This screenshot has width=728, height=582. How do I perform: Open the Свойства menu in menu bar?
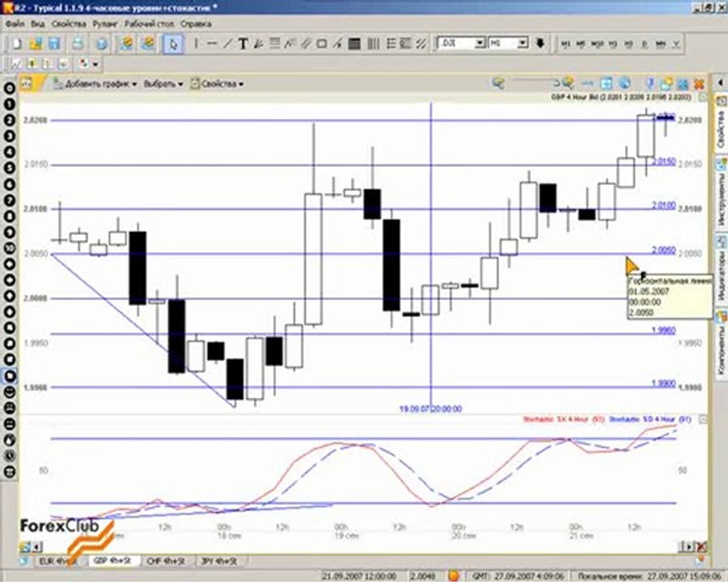69,23
